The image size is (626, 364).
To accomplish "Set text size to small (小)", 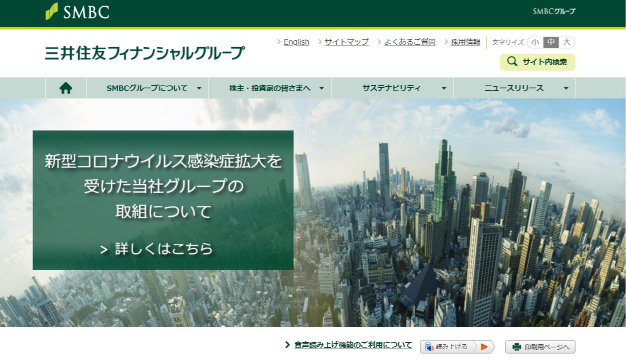I will pos(535,42).
